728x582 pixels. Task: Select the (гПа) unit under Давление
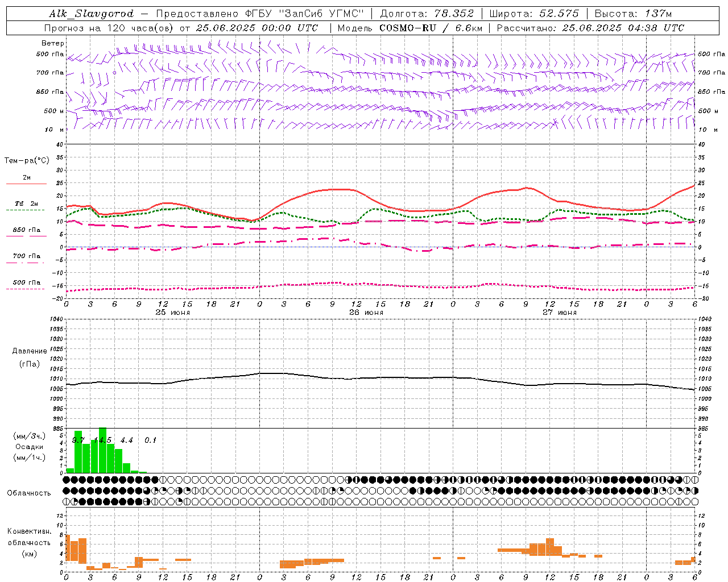tap(30, 364)
